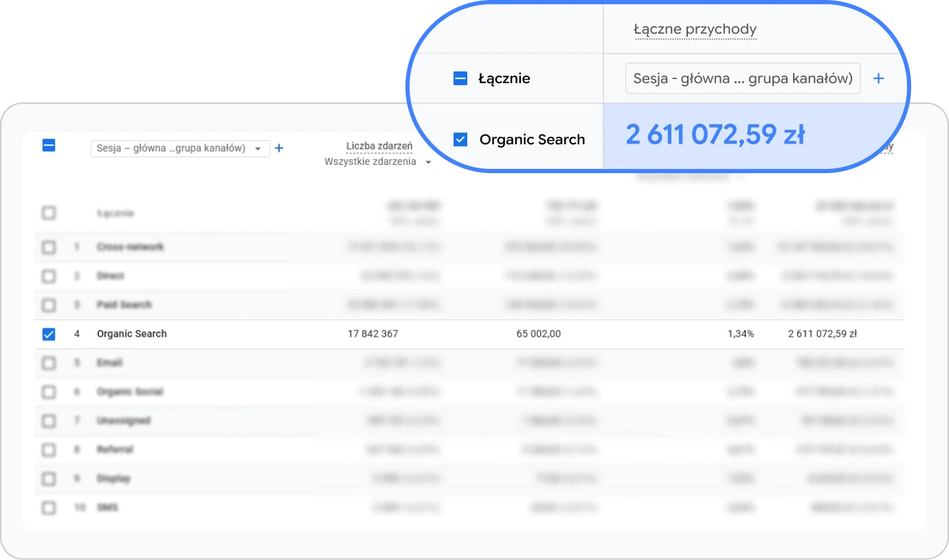Tick the Display row checkbox
Viewport: 949px width, 560px height.
click(x=49, y=478)
